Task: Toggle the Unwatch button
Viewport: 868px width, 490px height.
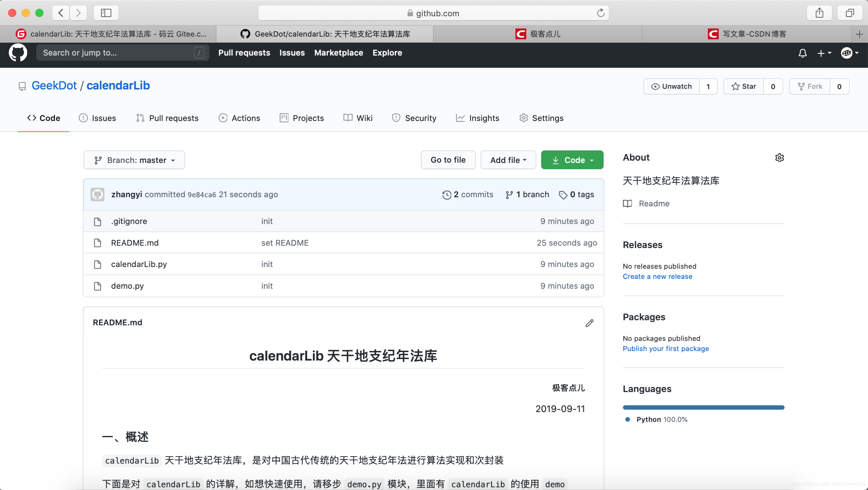Action: point(672,86)
